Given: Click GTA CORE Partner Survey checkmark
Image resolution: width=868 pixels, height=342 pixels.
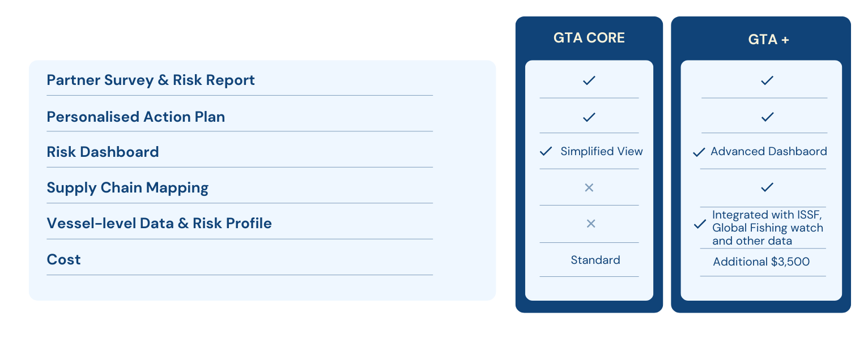Looking at the screenshot, I should point(589,81).
